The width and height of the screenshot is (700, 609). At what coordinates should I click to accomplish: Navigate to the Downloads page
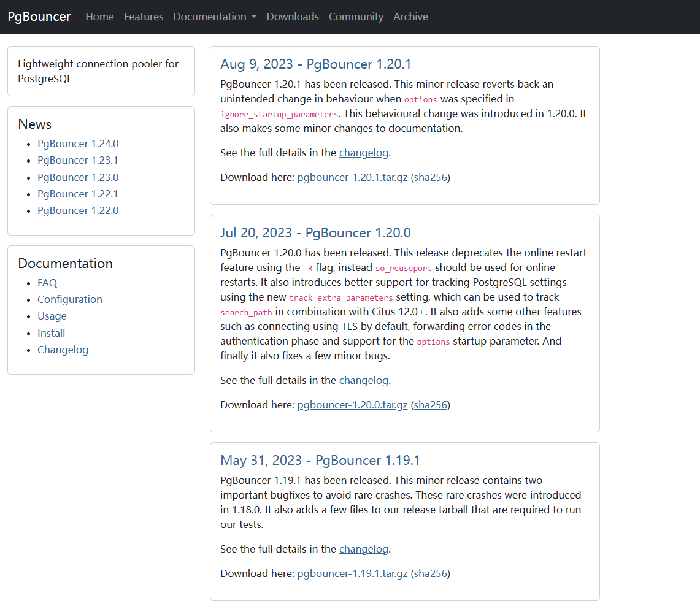(293, 17)
